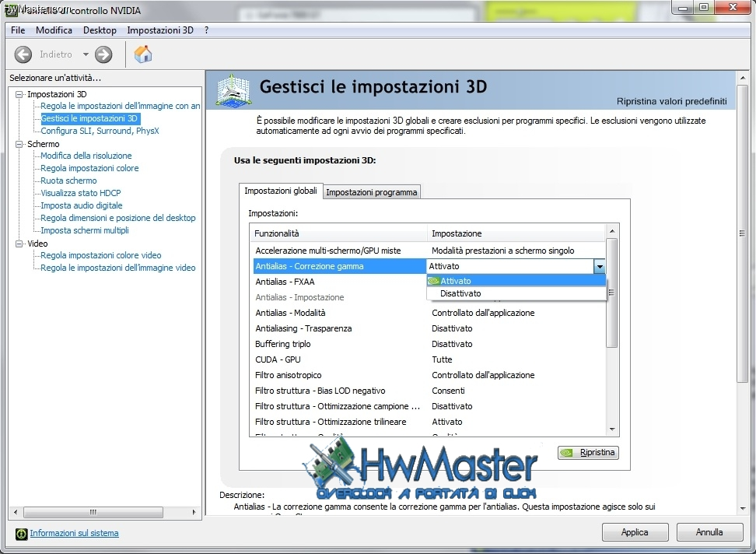
Task: Click the settings list scrollbar thumb
Action: (612, 293)
